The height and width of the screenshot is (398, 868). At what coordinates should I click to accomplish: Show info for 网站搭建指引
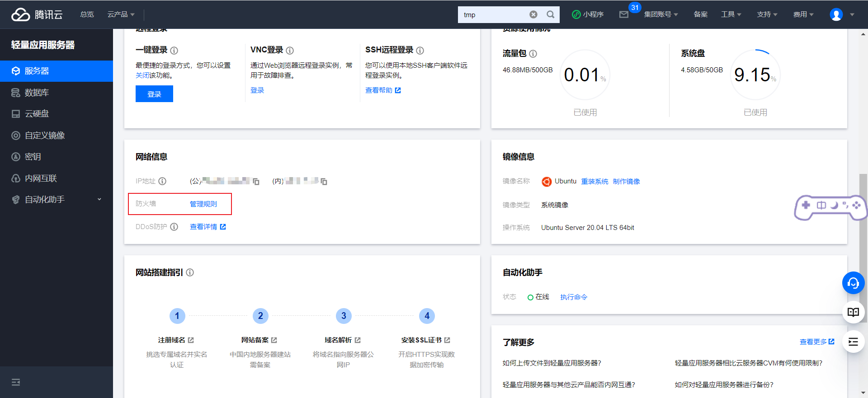click(190, 272)
